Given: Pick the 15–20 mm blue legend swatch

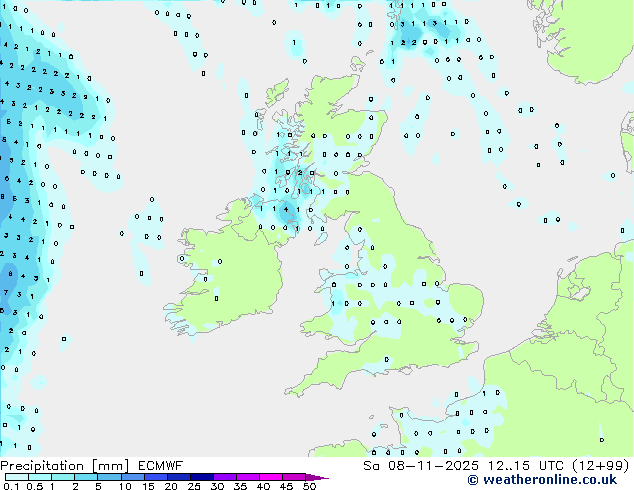Looking at the screenshot, I should click(x=155, y=477).
